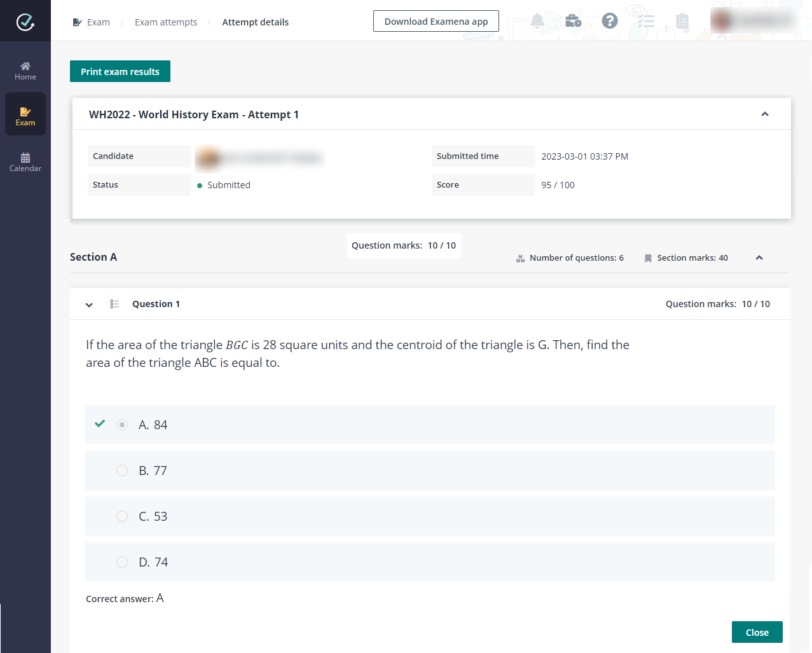Screen dimensions: 812x653
Task: Open the help question mark icon
Action: [x=609, y=21]
